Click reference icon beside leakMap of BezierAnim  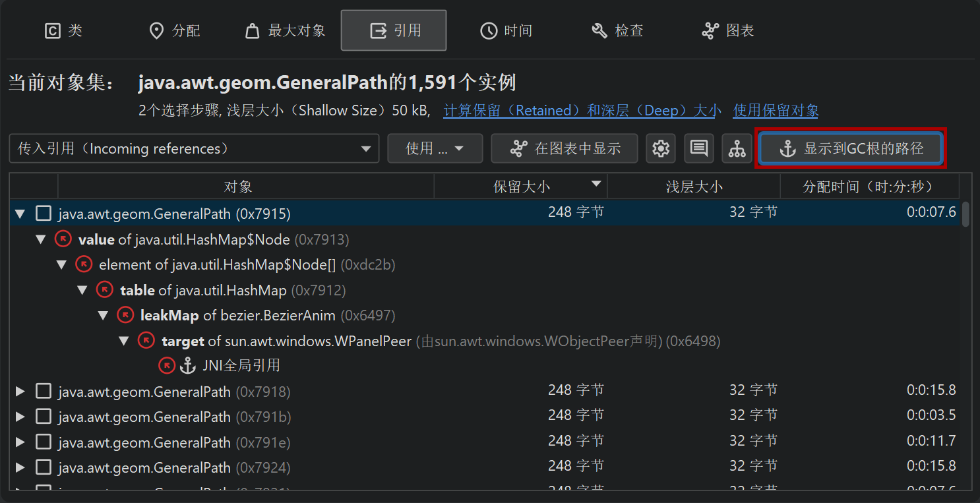(x=125, y=315)
